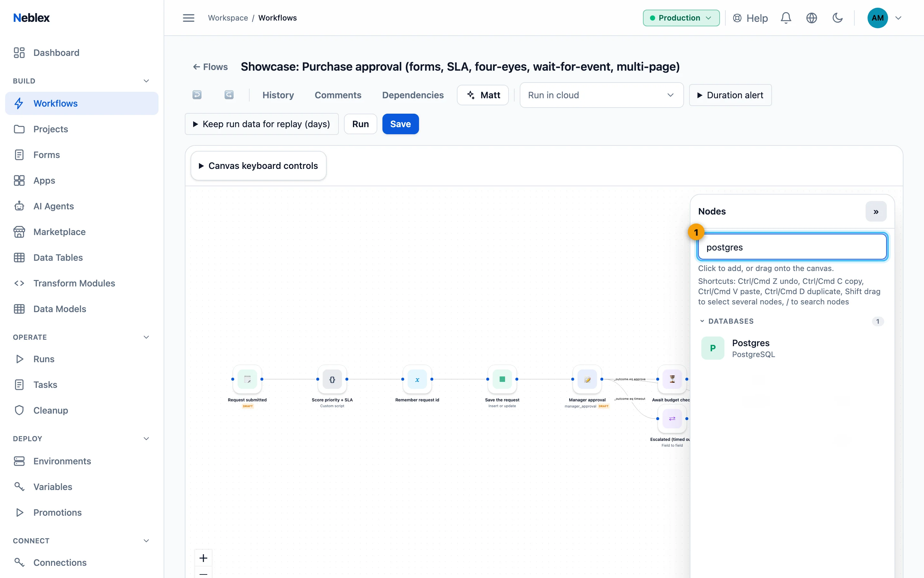Select the Score priority + SLA node
924x578 pixels.
point(332,379)
